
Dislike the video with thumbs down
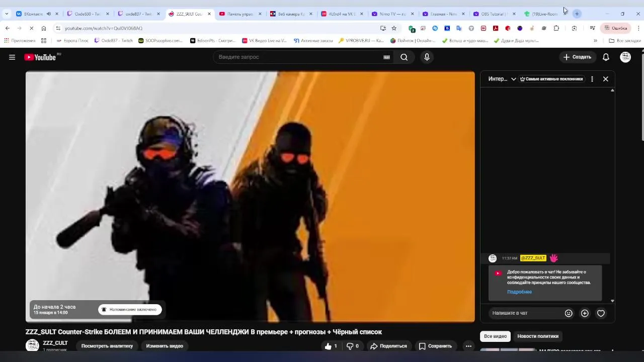tap(353, 346)
